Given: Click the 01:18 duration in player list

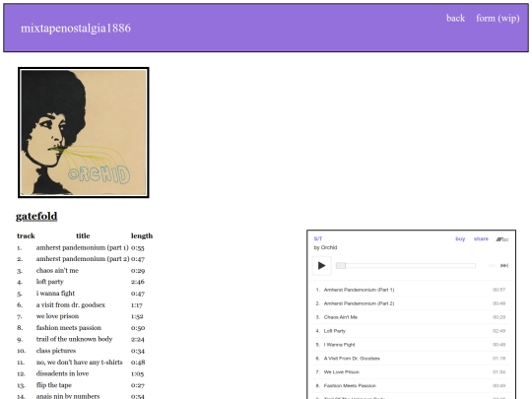Looking at the screenshot, I should (x=499, y=359).
